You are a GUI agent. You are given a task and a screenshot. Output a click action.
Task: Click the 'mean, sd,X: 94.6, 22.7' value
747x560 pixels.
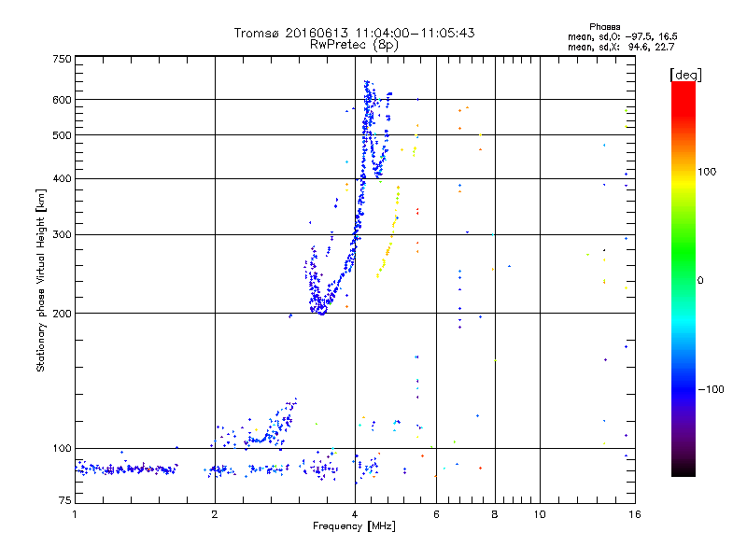[x=621, y=47]
